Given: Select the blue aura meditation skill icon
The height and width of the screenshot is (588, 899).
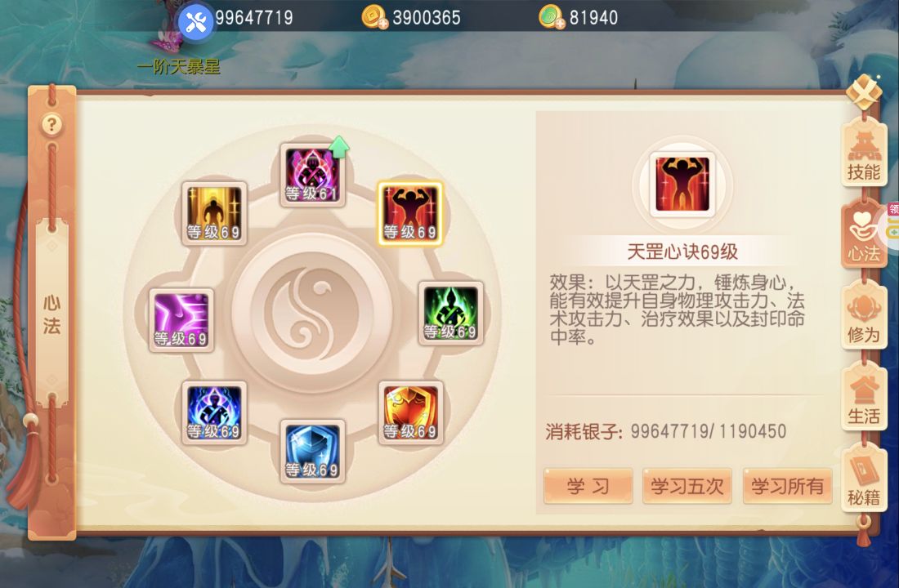Looking at the screenshot, I should 214,412.
